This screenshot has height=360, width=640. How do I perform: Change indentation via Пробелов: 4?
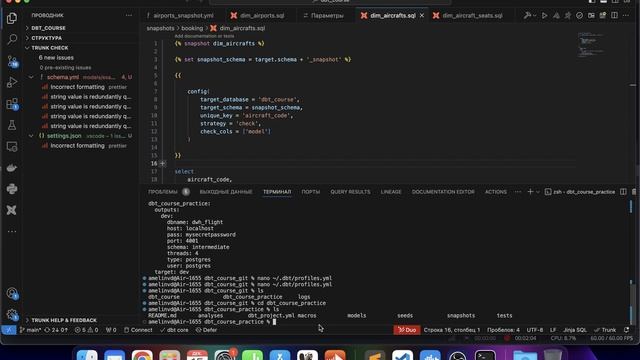[503, 330]
